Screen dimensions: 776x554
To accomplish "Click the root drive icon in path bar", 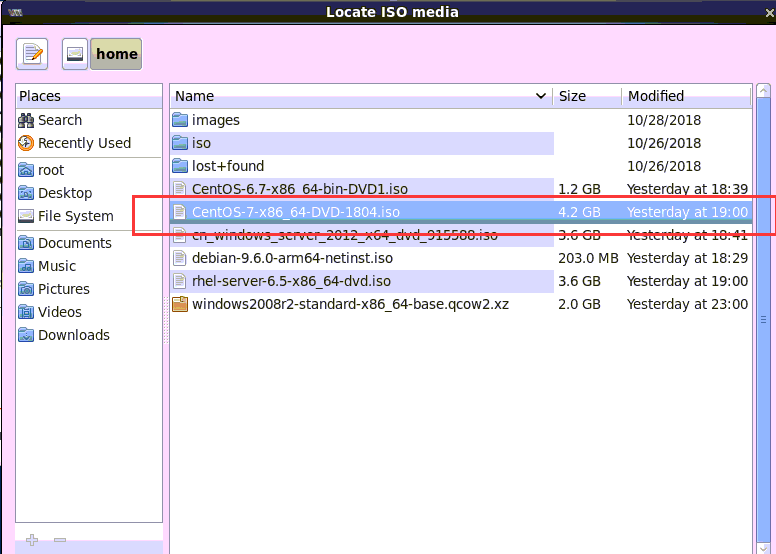I will (75, 54).
